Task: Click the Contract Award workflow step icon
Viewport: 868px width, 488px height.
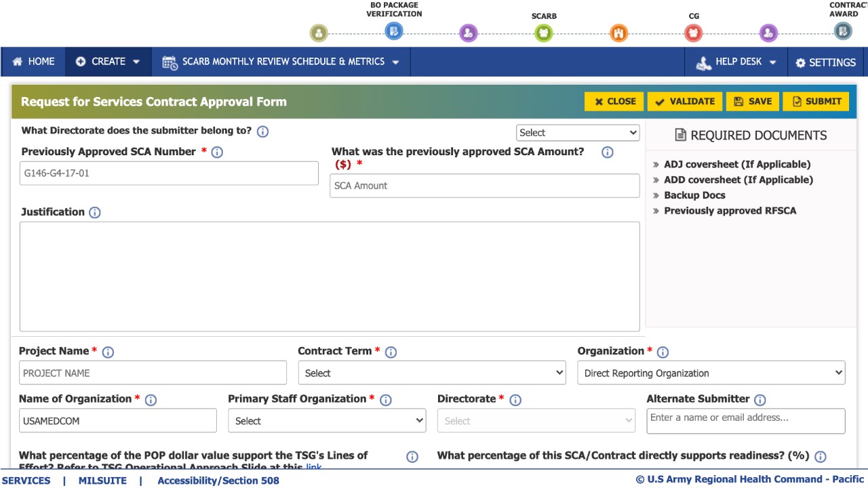Action: (x=842, y=30)
